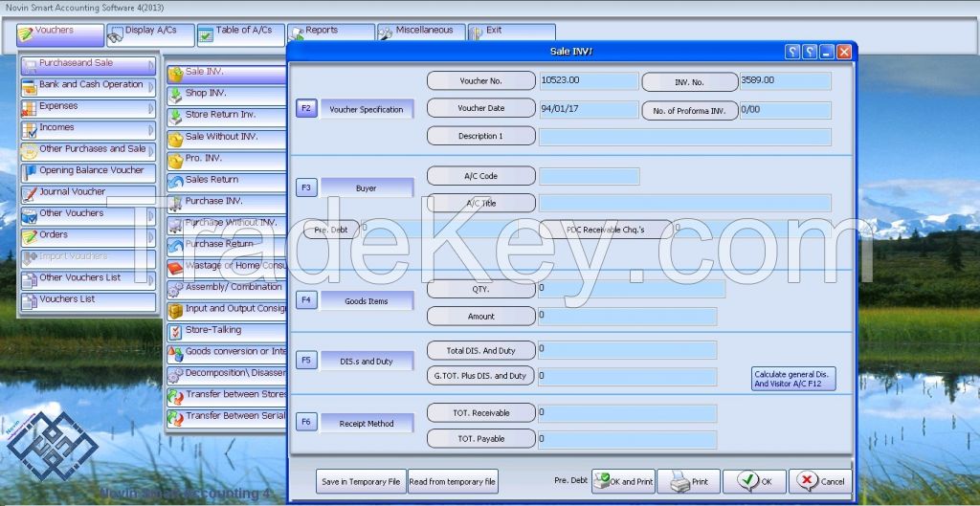Click the Opening Balance Voucher icon
This screenshot has width=980, height=506.
point(30,172)
